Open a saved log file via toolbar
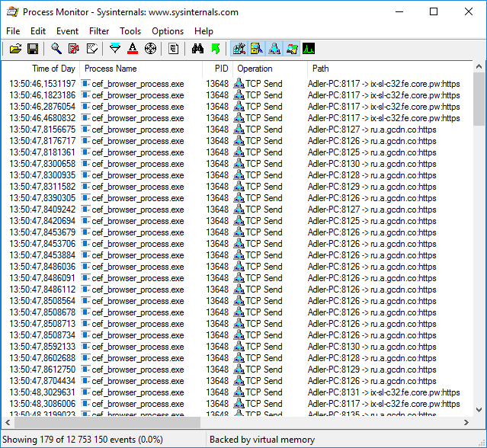 [15, 49]
